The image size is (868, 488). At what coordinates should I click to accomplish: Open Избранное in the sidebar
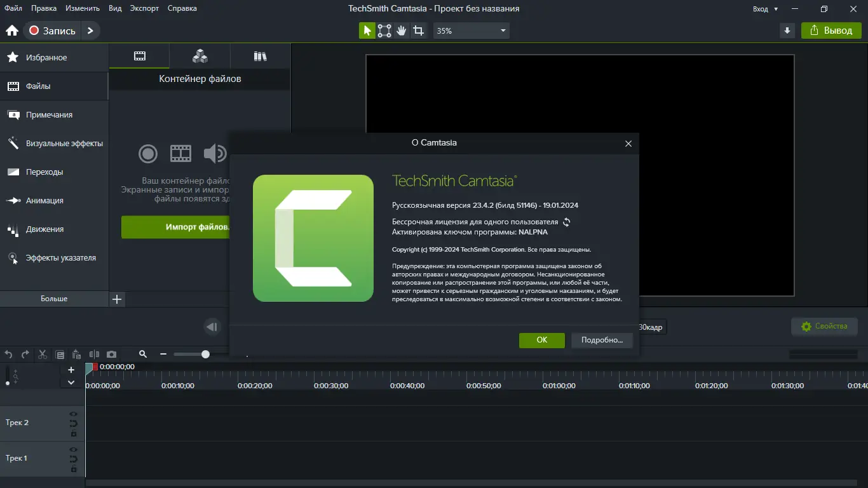pos(54,57)
